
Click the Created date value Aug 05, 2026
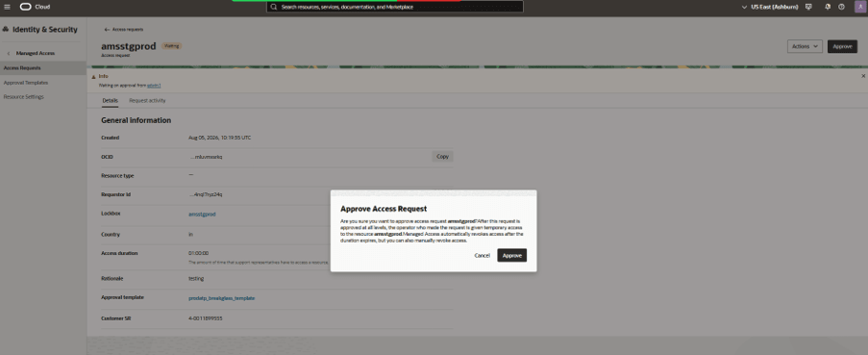220,138
